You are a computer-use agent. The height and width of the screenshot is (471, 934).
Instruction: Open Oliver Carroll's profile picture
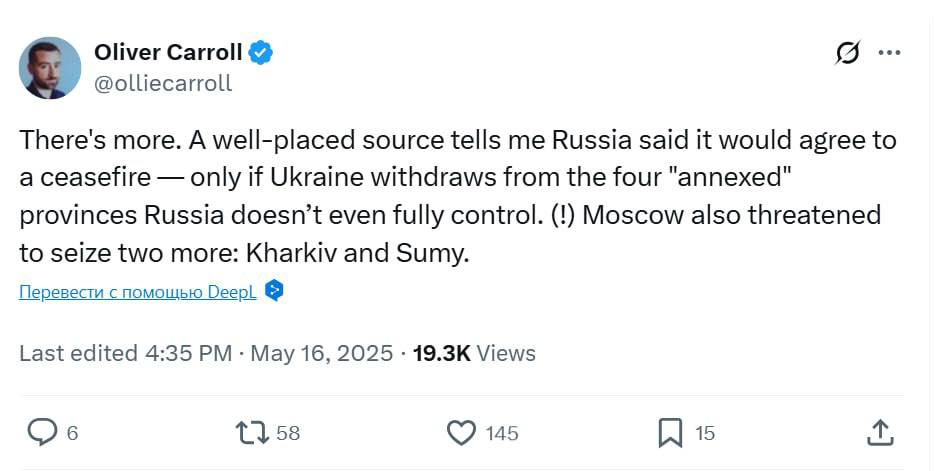(50, 68)
